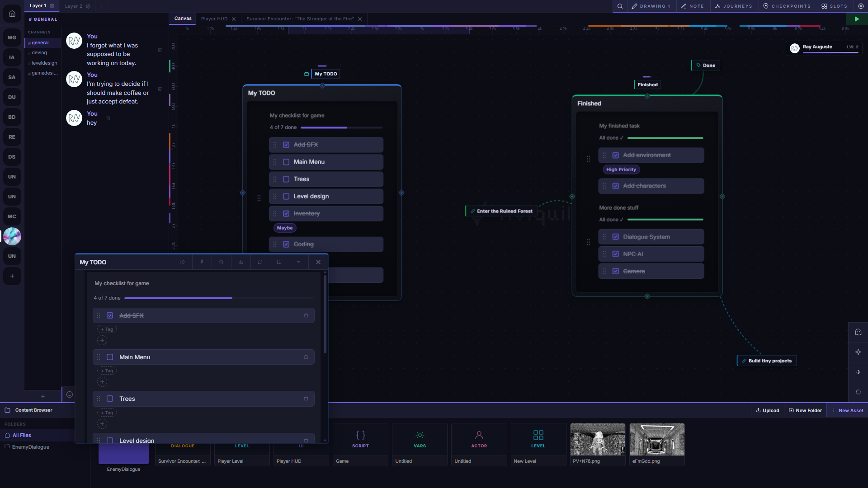Uncheck Coding in the canvas My TODO node
The height and width of the screenshot is (488, 868).
click(286, 244)
